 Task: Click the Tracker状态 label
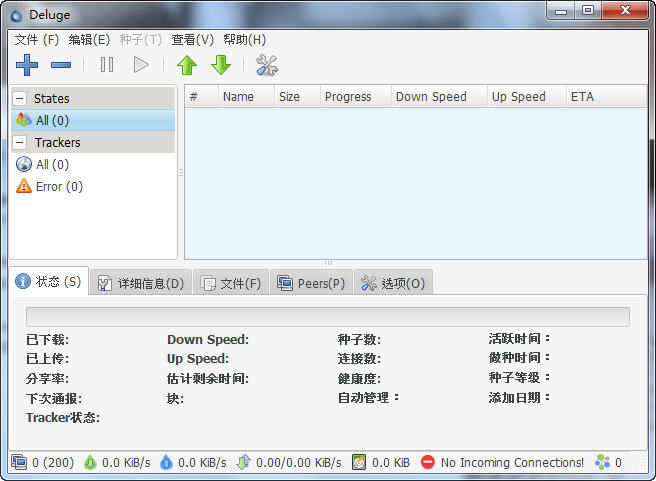point(63,417)
